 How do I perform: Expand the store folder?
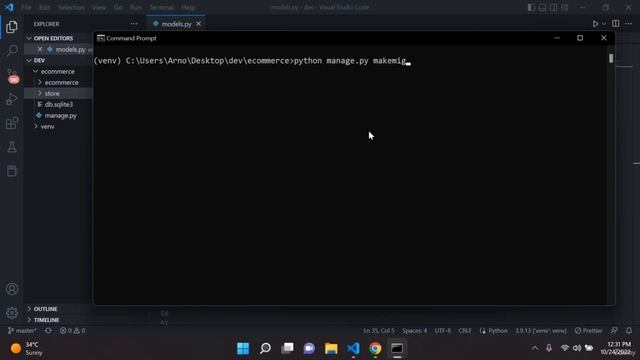[x=40, y=93]
